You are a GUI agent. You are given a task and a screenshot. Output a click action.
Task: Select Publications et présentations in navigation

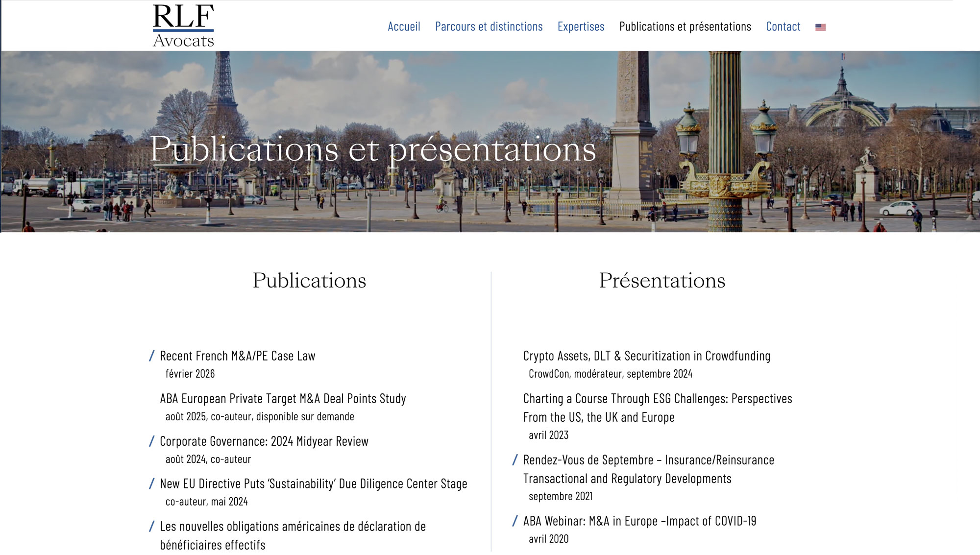685,26
